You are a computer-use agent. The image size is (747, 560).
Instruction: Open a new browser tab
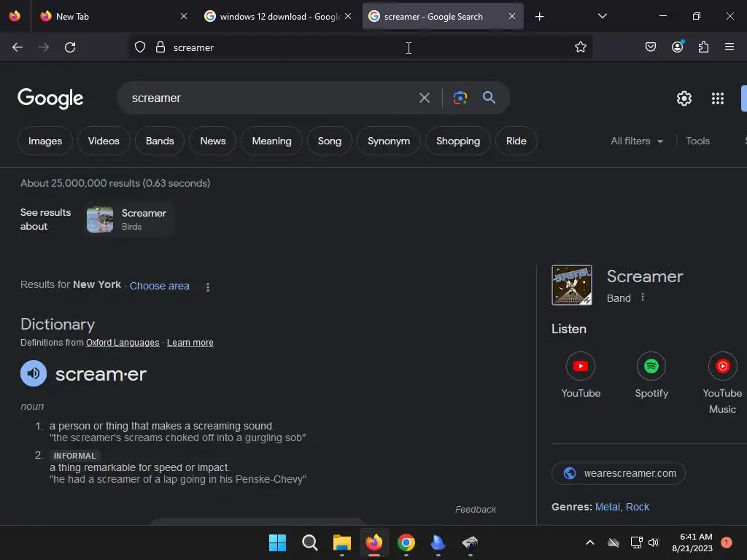tap(539, 17)
